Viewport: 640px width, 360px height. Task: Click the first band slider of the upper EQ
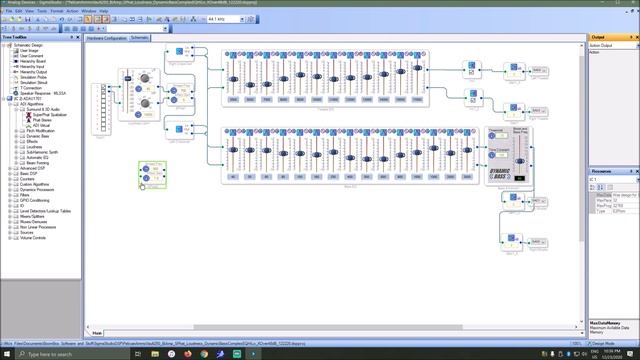tap(233, 79)
